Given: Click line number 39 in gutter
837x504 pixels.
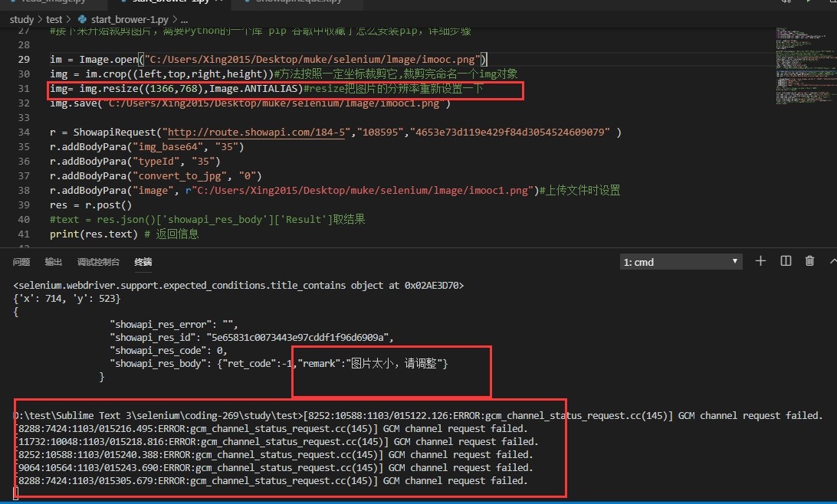Looking at the screenshot, I should [x=24, y=205].
